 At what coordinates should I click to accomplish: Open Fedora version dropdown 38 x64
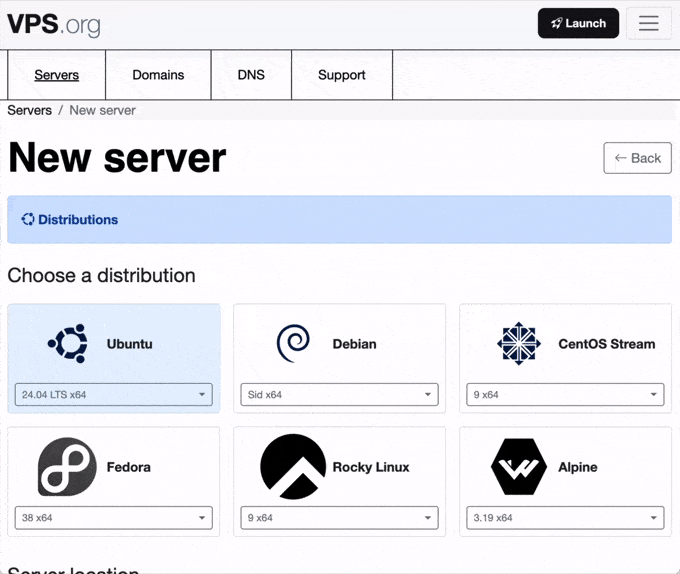coord(114,518)
